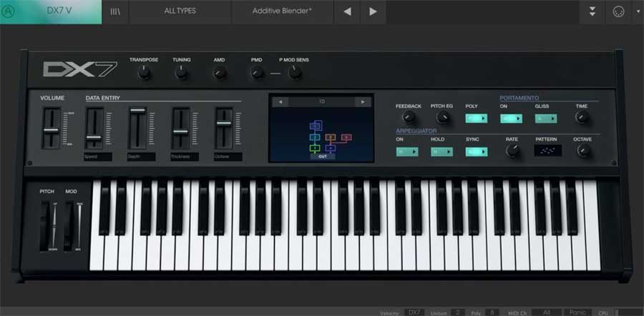Click the DX7 V title tab
The height and width of the screenshot is (316, 644).
(59, 11)
